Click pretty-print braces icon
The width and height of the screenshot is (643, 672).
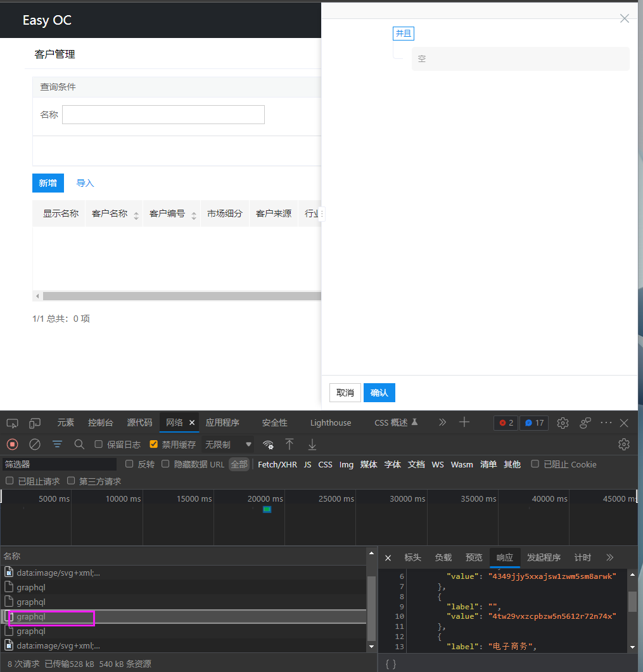click(x=390, y=664)
